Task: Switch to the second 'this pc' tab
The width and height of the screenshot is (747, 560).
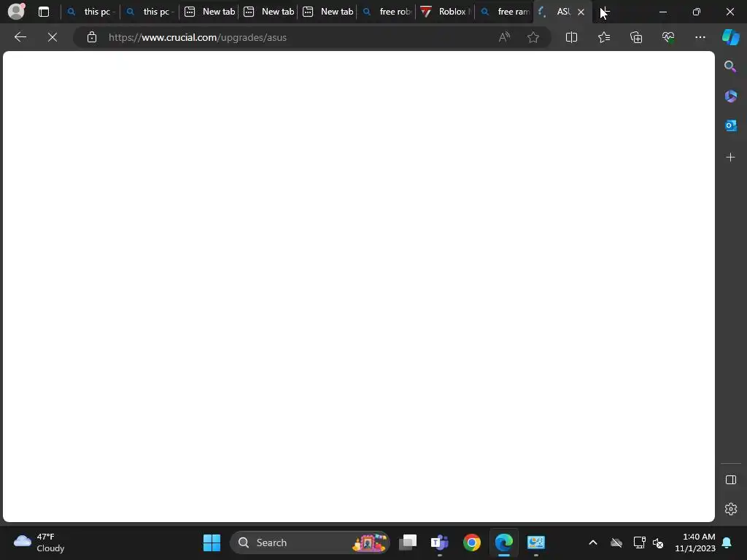Action: tap(150, 12)
